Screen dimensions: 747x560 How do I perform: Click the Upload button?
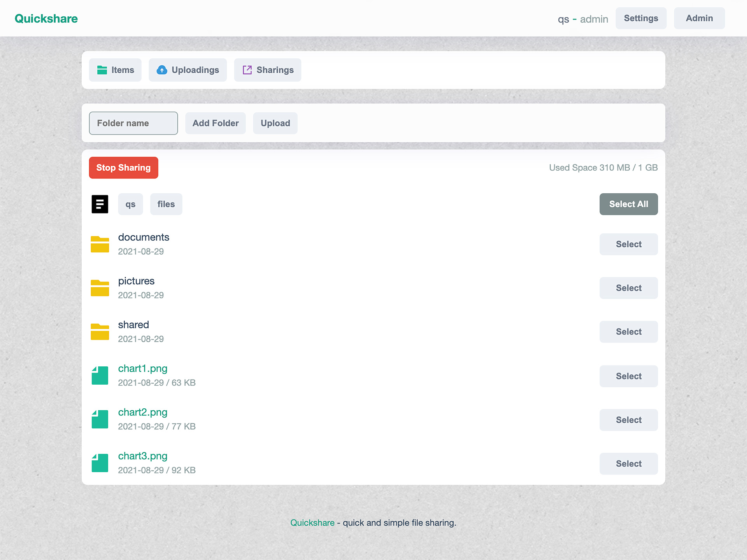pyautogui.click(x=275, y=123)
